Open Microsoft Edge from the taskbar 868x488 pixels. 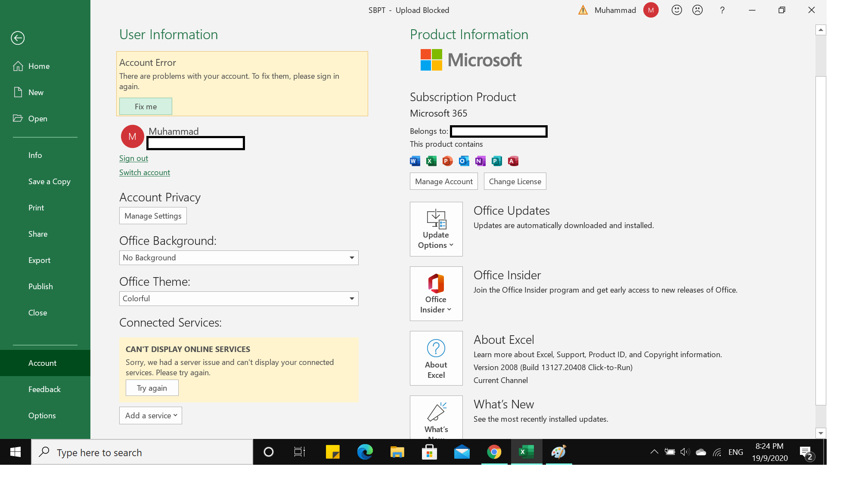pyautogui.click(x=365, y=452)
